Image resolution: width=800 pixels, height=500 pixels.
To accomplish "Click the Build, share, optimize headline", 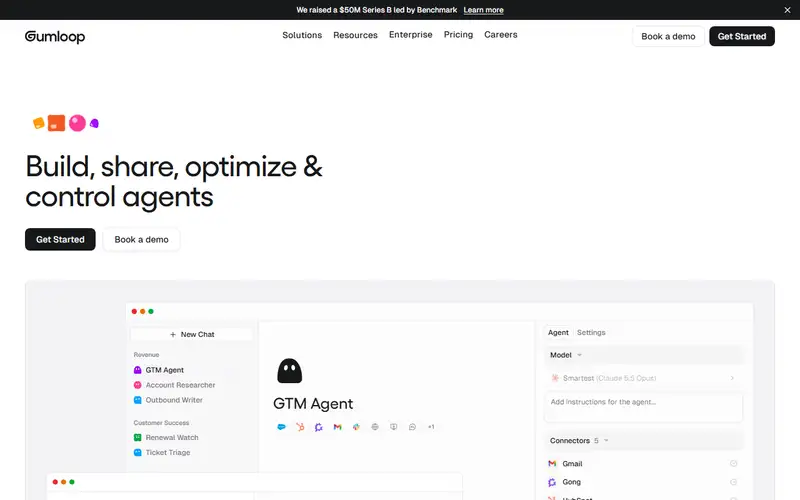I will click(x=174, y=181).
